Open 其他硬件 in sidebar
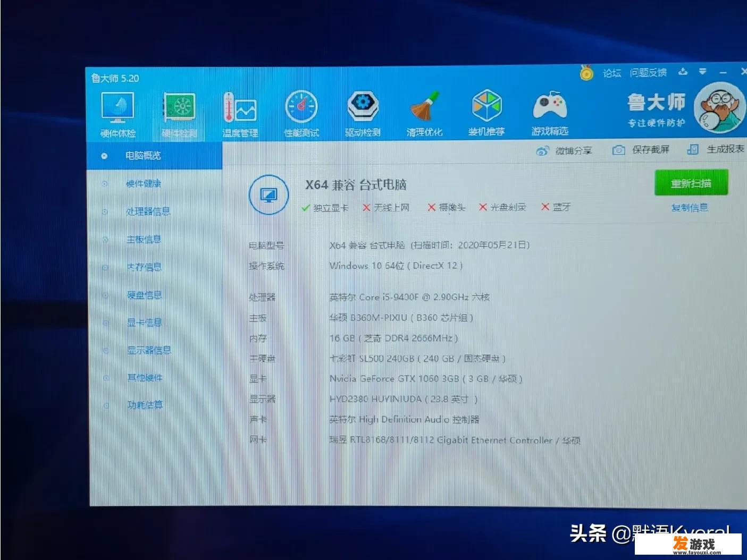 click(x=145, y=378)
